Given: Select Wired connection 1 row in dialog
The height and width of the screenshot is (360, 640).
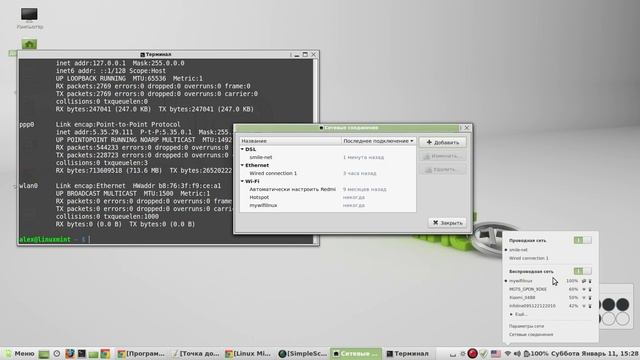Looking at the screenshot, I should (x=328, y=173).
